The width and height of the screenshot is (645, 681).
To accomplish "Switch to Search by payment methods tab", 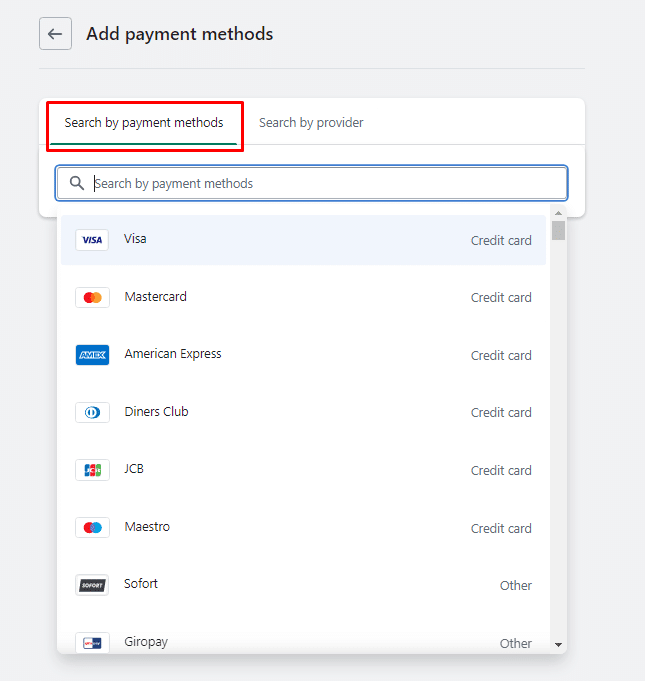I will point(144,123).
